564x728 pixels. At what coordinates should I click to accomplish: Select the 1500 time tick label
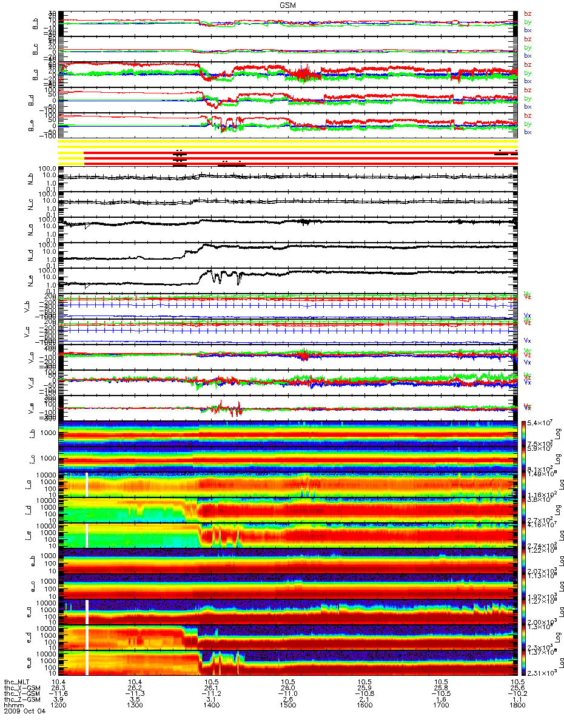[x=287, y=704]
